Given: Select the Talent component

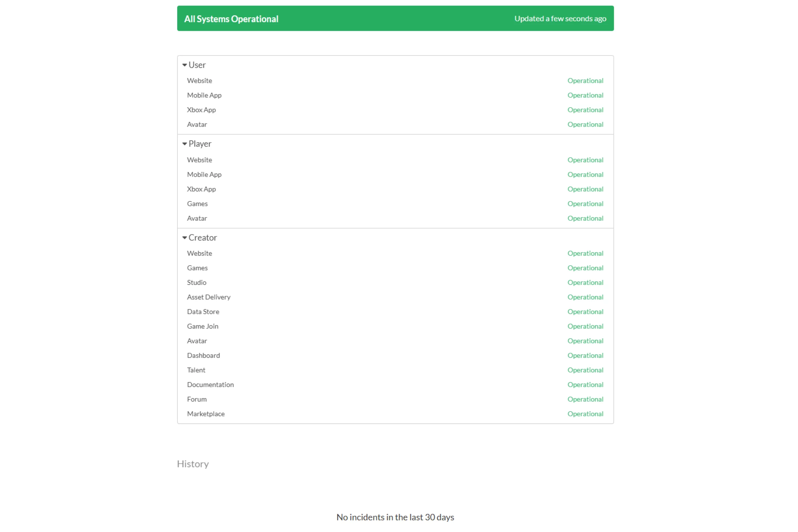Looking at the screenshot, I should click(196, 370).
